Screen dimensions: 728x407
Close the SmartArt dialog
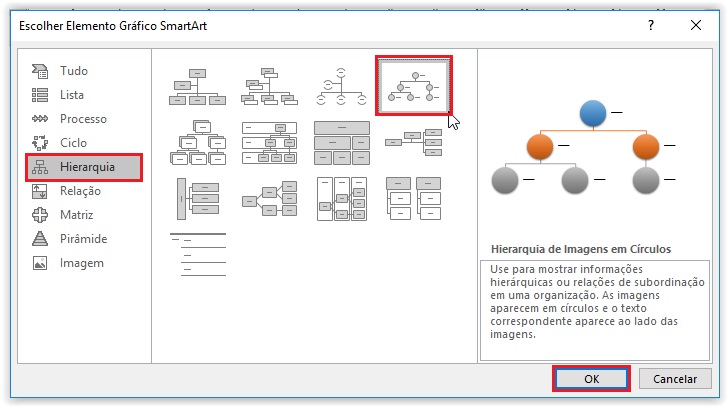tap(696, 25)
